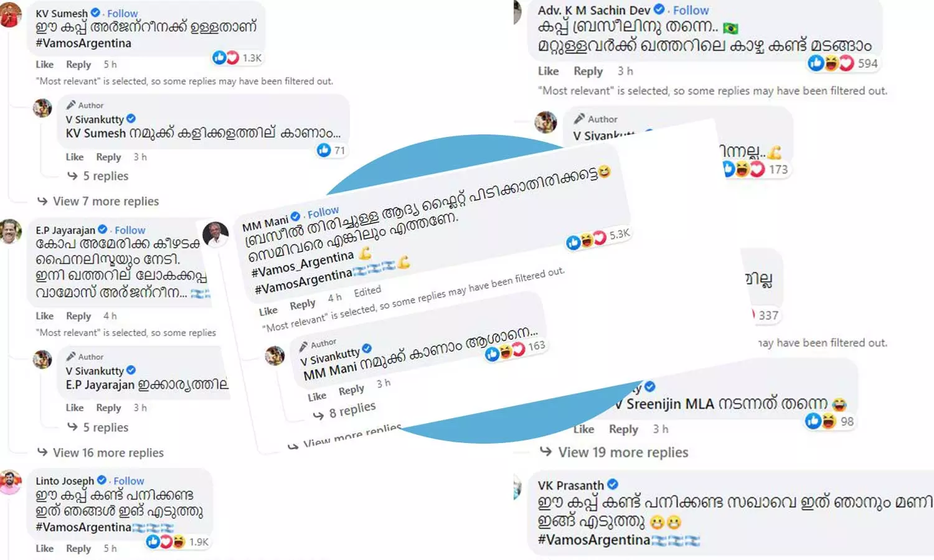This screenshot has height=560, width=934.
Task: Open reaction icons showing 1.3K on KV Sumesh comment
Action: coord(225,58)
